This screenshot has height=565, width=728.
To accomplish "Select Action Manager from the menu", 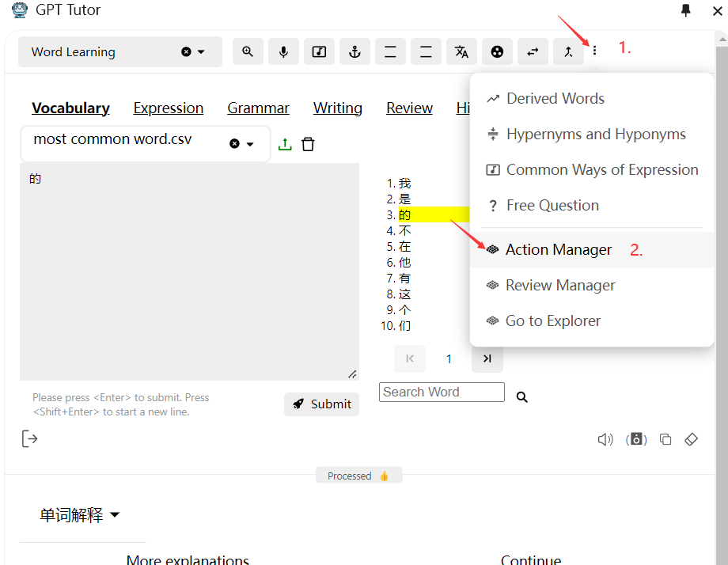I will (558, 250).
